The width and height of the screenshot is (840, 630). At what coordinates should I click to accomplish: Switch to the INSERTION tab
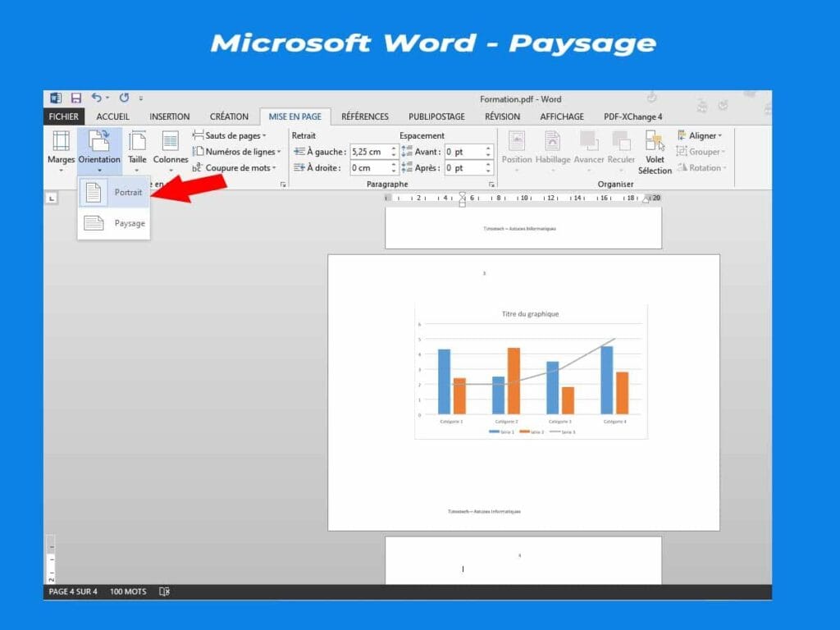pyautogui.click(x=169, y=116)
